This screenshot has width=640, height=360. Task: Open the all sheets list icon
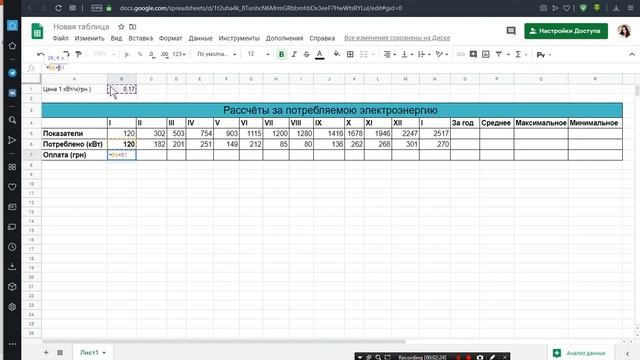coord(60,352)
